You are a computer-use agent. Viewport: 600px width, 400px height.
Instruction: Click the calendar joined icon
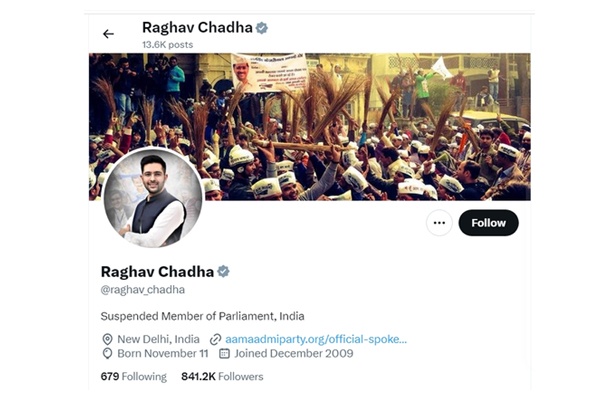point(224,353)
